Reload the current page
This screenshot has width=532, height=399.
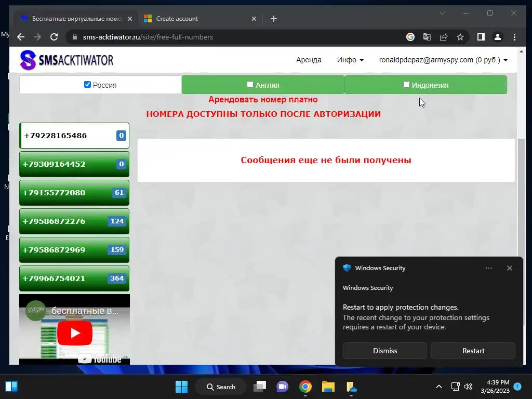(54, 37)
